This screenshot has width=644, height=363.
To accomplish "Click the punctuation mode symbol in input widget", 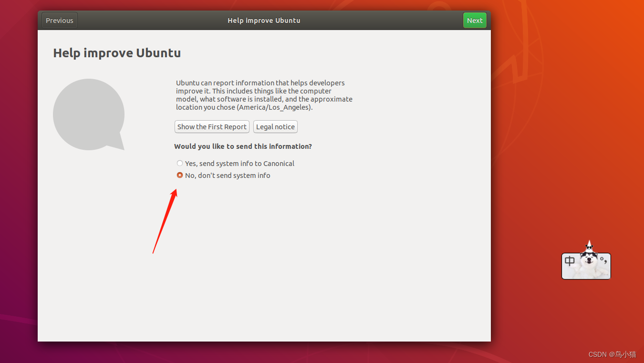I will (604, 260).
